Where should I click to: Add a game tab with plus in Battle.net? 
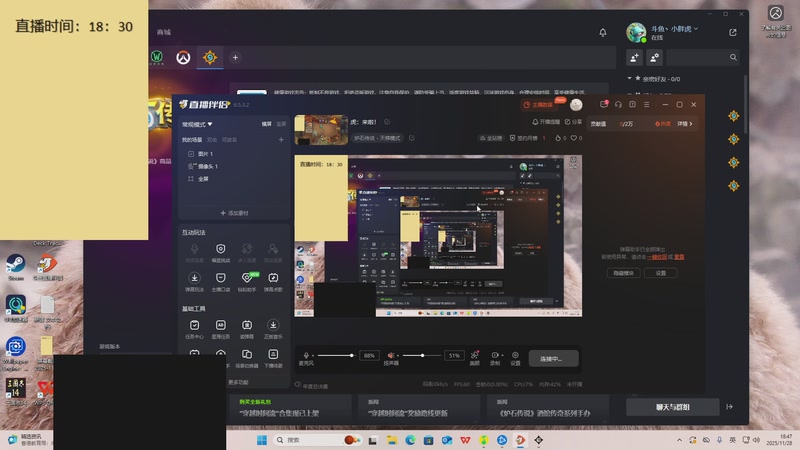click(x=235, y=58)
